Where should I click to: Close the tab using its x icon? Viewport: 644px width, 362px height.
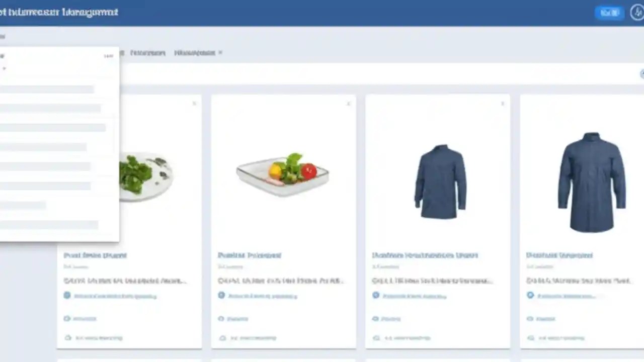click(220, 52)
